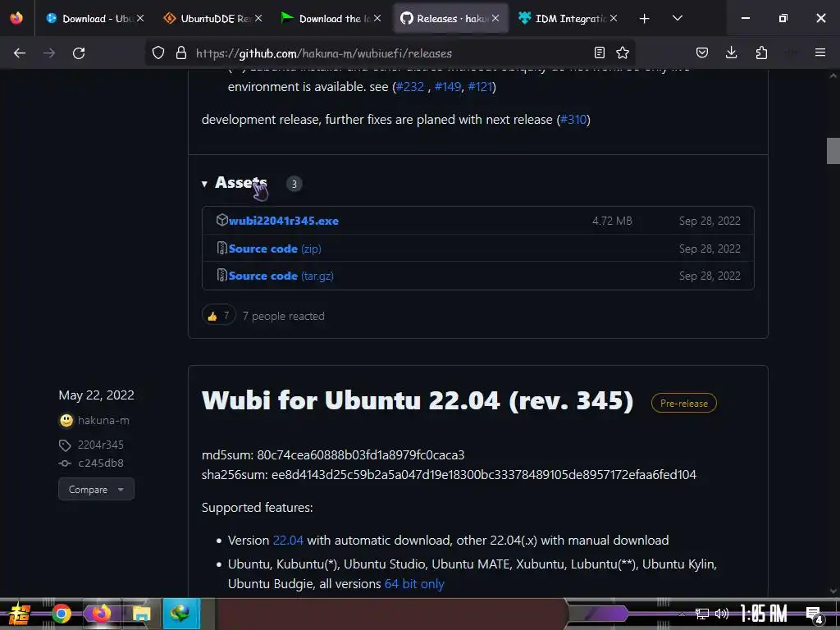
Task: Toggle reader view icon in address bar
Action: tap(600, 52)
